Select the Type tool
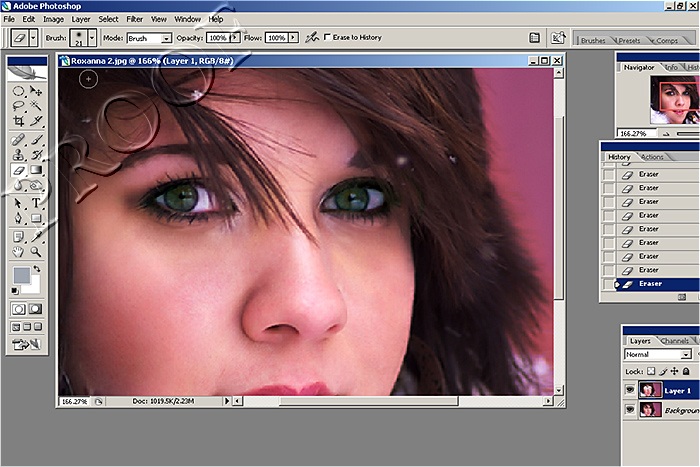700x467 pixels. coord(36,204)
